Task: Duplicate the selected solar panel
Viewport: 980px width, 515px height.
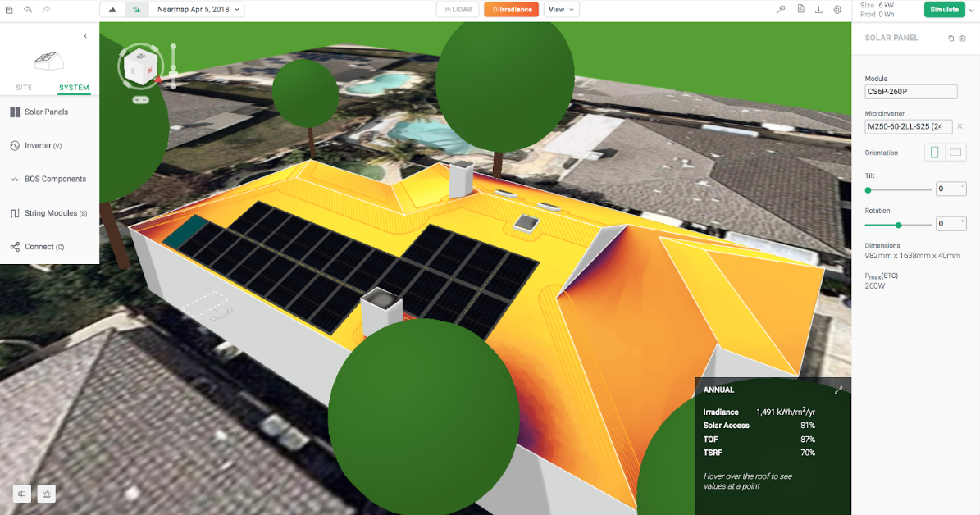Action: click(x=951, y=39)
